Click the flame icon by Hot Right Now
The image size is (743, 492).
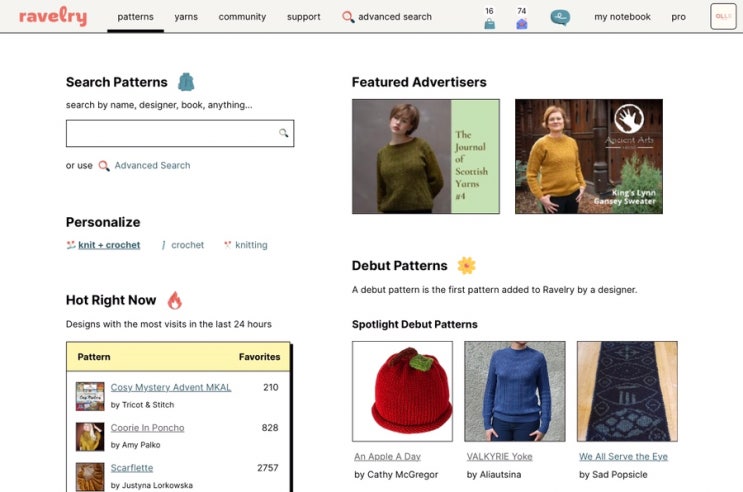coord(175,300)
